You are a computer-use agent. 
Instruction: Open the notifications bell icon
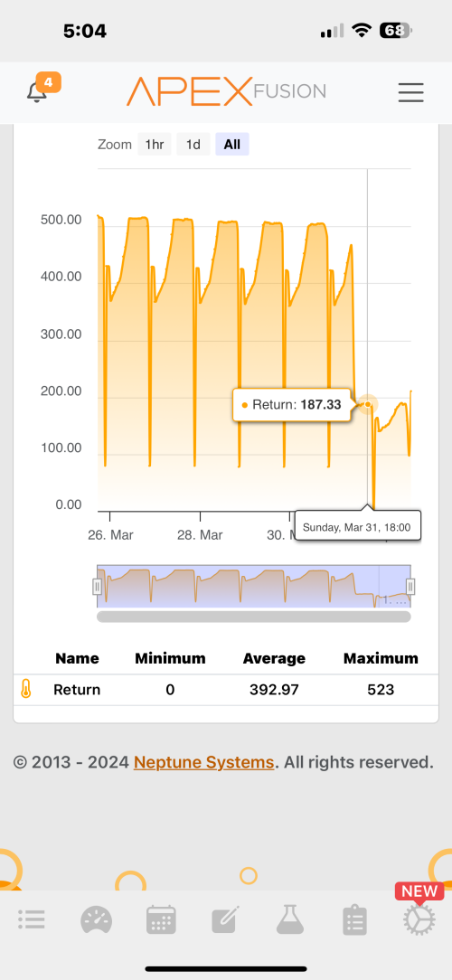coord(37,92)
